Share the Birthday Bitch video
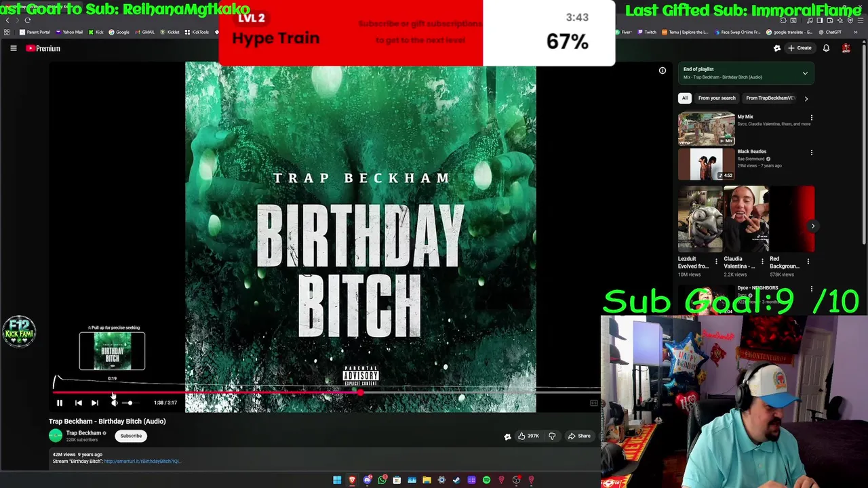Viewport: 868px width, 488px height. tap(579, 436)
